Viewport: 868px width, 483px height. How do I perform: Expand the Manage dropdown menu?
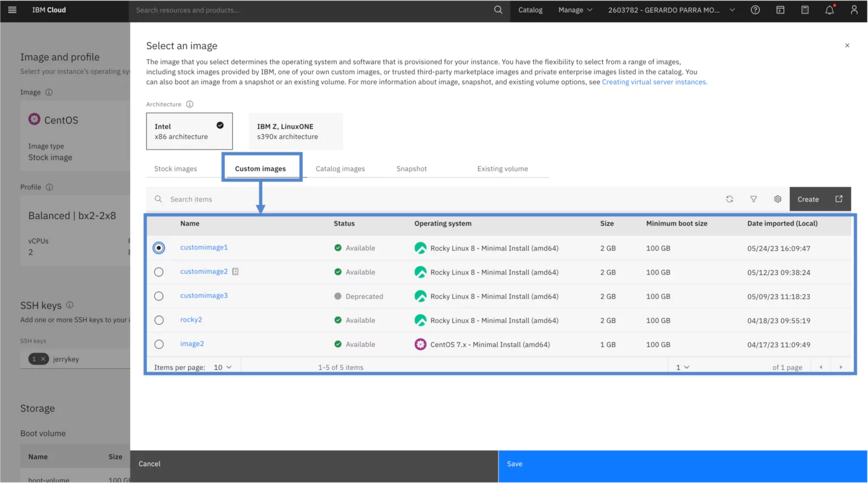tap(575, 10)
